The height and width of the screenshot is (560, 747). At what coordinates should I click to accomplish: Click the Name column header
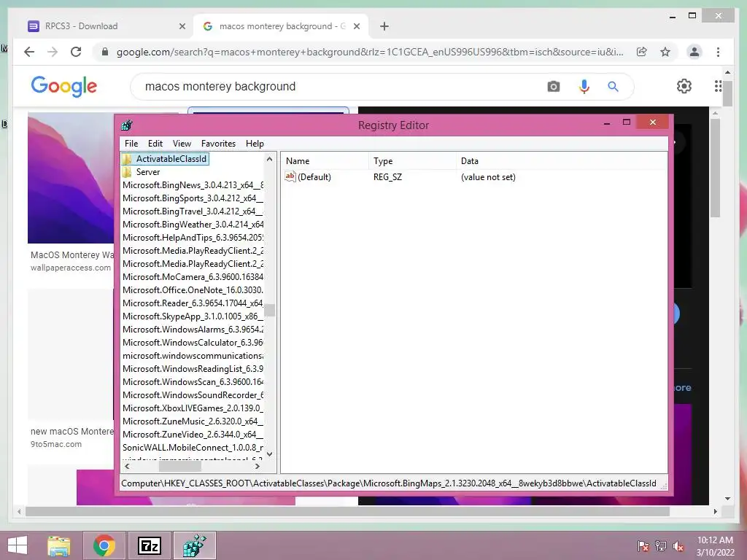325,161
